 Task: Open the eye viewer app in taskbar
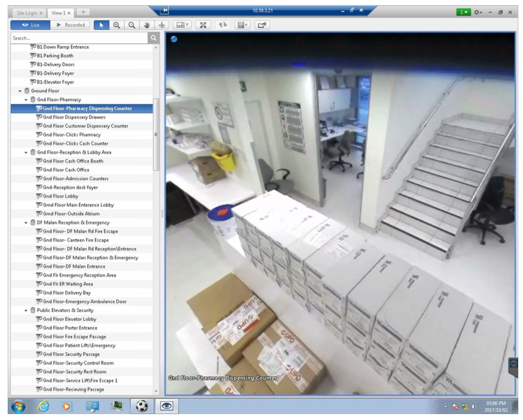pyautogui.click(x=166, y=406)
